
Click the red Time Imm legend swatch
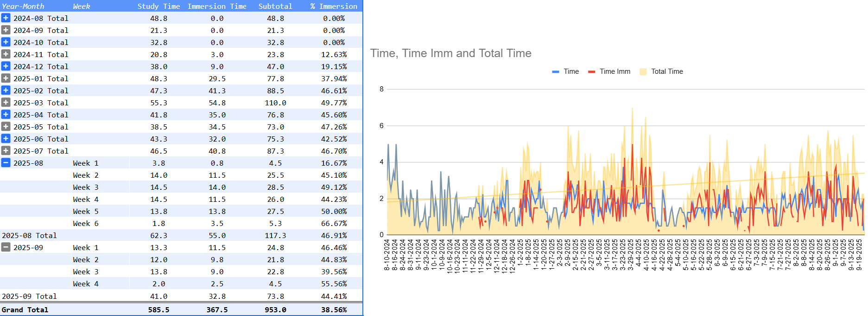tap(591, 71)
